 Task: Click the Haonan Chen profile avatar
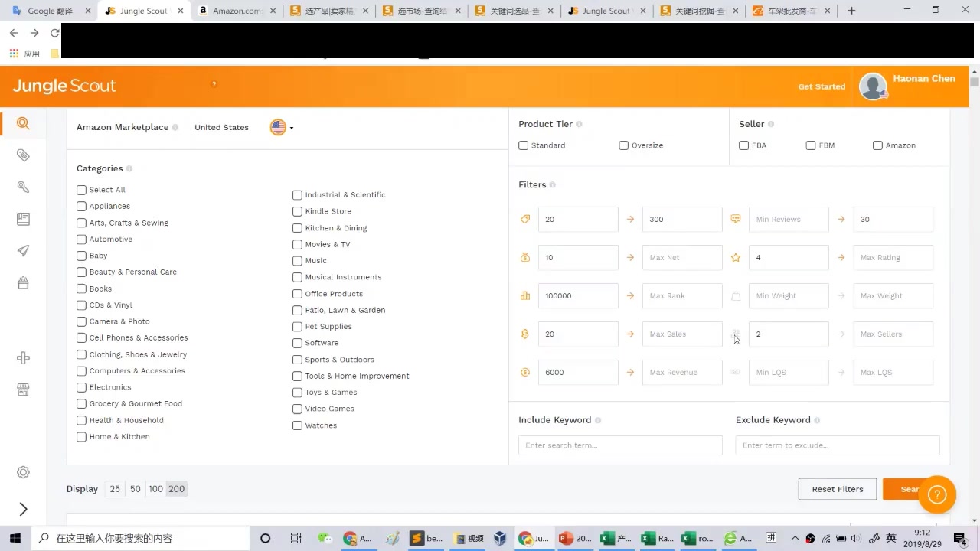point(873,86)
